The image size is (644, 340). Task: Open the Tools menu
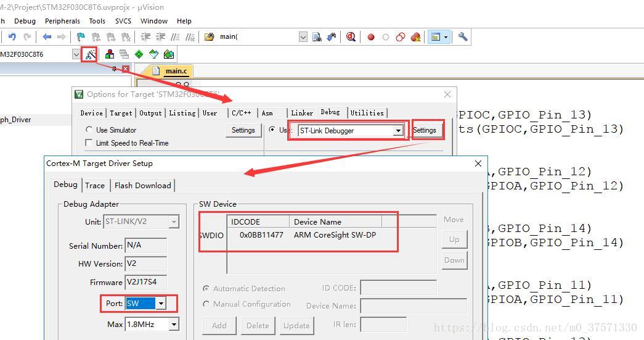coord(97,21)
